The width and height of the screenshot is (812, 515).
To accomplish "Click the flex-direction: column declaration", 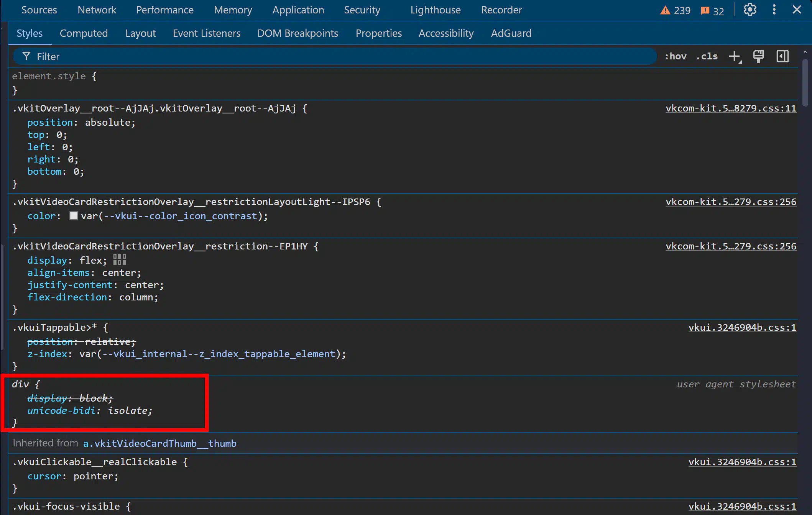I will (x=93, y=297).
